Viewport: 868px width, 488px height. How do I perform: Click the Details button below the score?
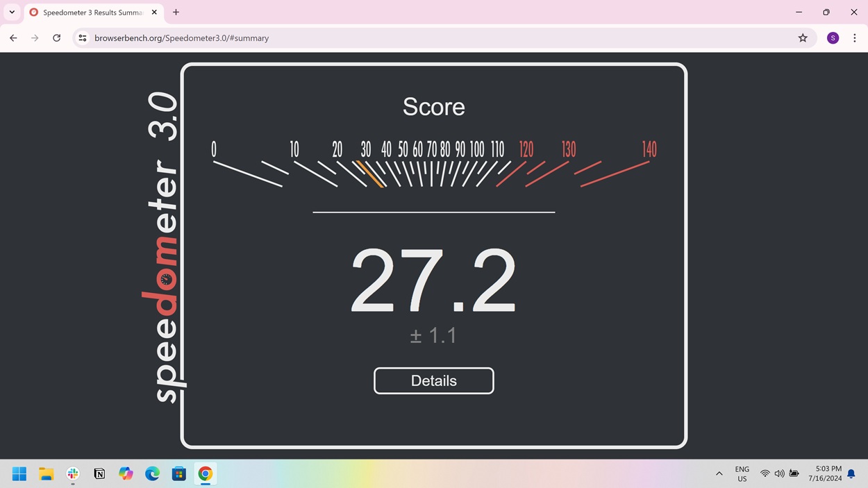433,380
